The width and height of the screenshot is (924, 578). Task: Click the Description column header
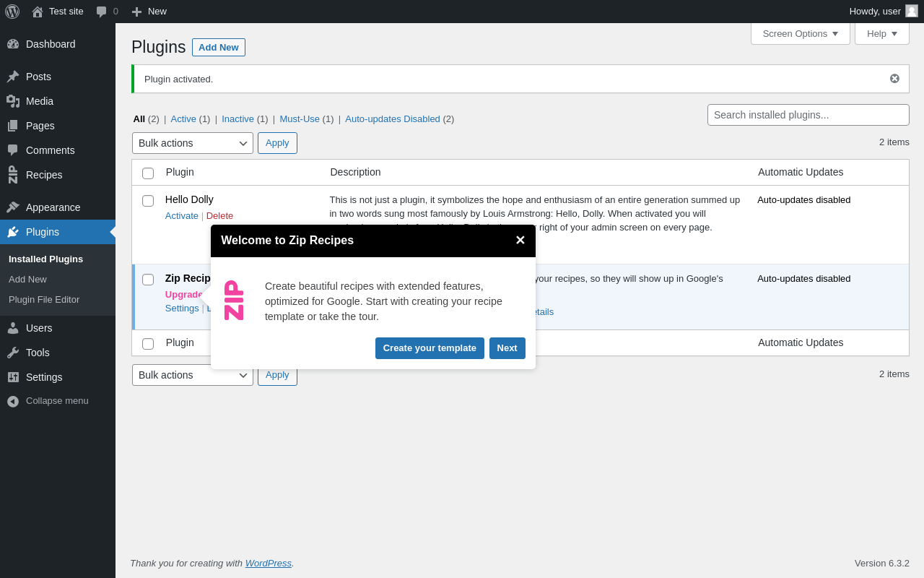click(355, 172)
